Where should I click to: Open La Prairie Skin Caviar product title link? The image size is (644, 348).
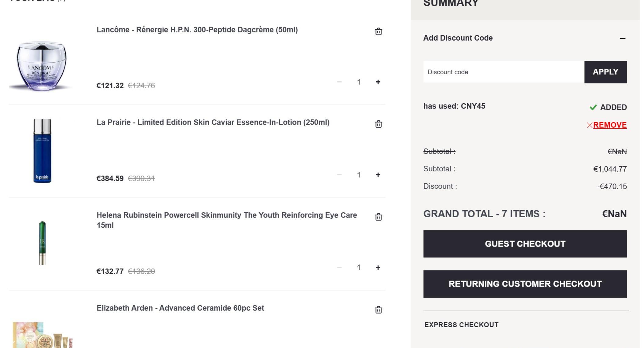click(213, 123)
